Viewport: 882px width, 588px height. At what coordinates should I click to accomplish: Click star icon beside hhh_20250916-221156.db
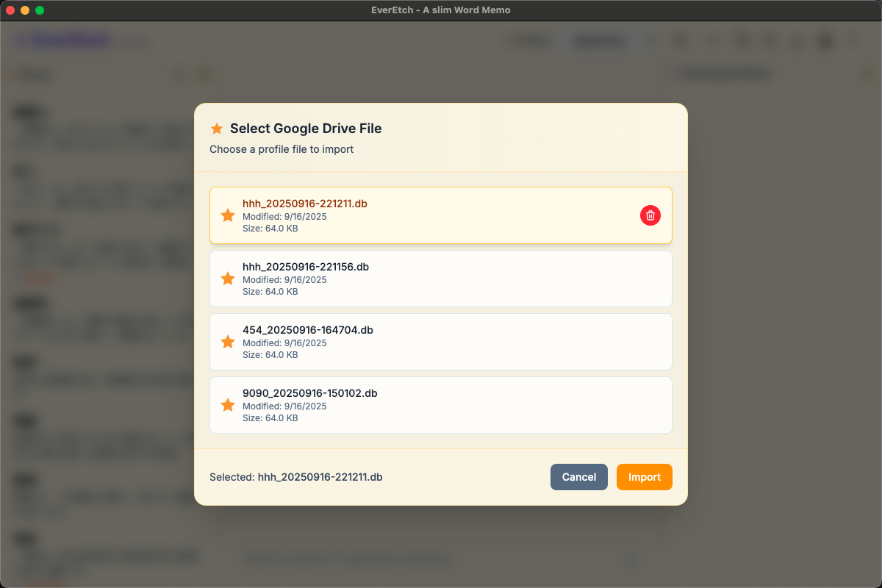pyautogui.click(x=228, y=279)
